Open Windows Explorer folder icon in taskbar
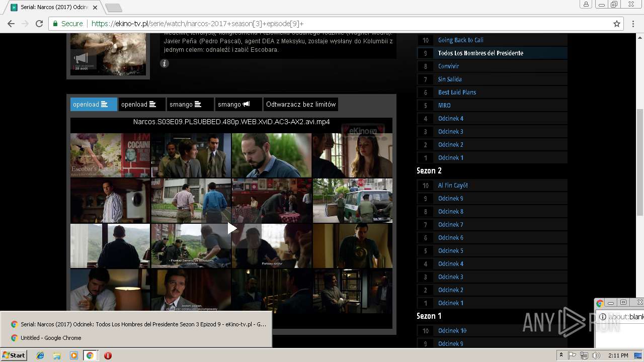This screenshot has width=644, height=362. (x=57, y=355)
